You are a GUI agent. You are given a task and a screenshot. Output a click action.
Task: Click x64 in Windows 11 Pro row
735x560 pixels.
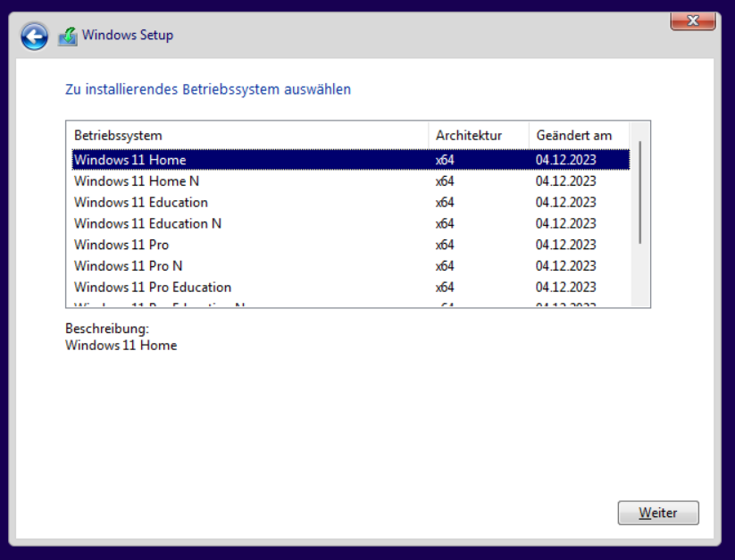point(445,245)
